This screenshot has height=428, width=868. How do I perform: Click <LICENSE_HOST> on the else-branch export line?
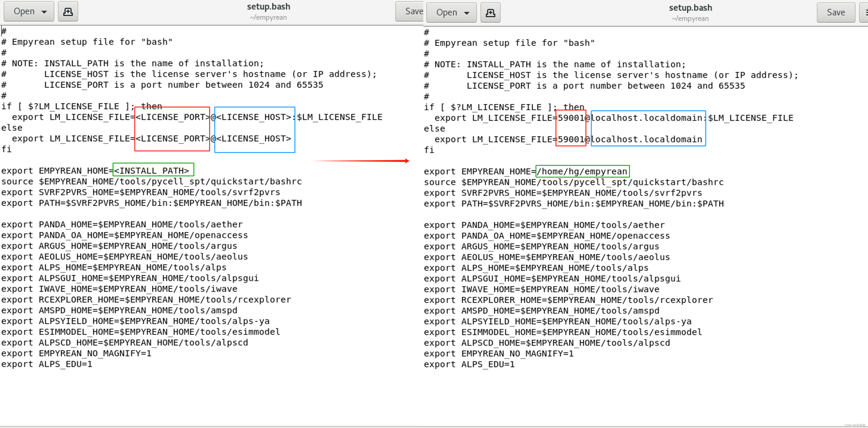pos(253,139)
